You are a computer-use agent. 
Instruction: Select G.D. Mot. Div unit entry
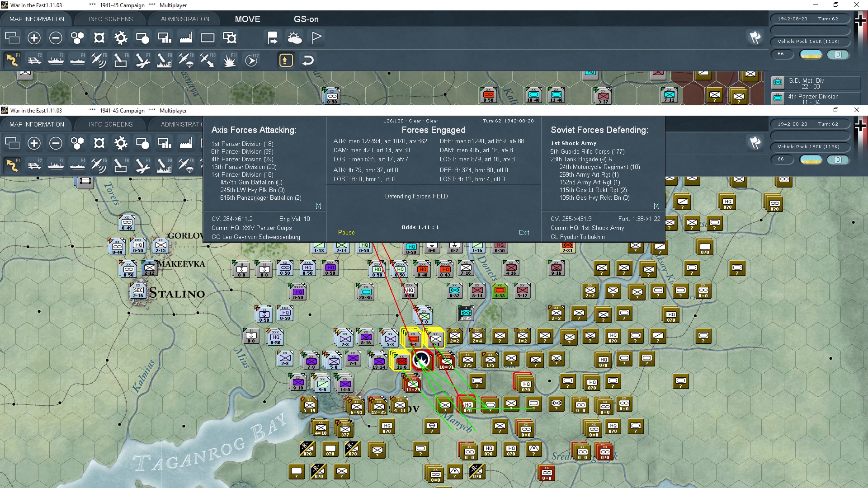816,83
